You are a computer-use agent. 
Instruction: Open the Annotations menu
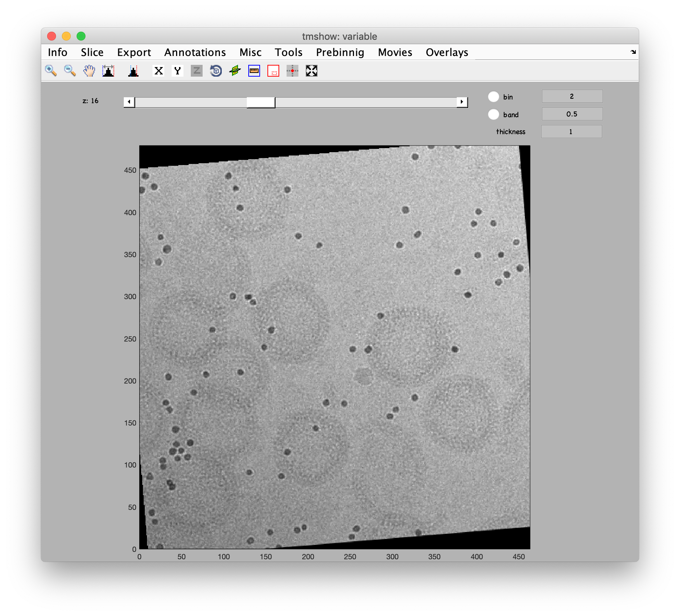point(195,52)
